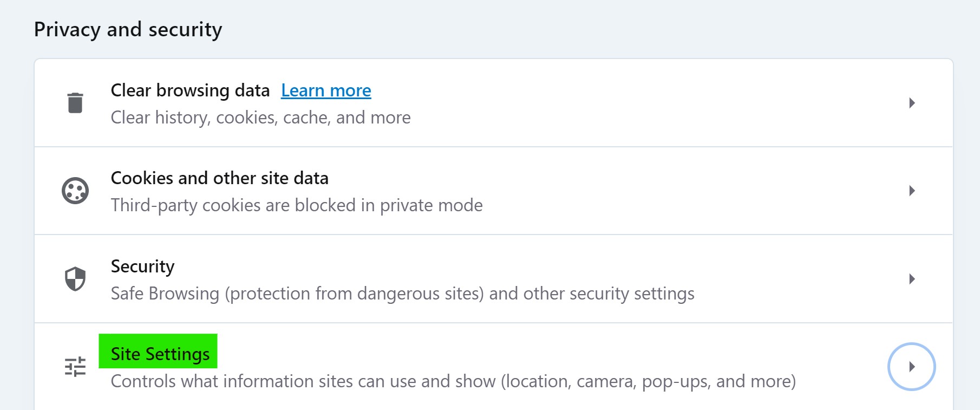Open Cookies and other site data title
The image size is (980, 410).
coord(219,178)
